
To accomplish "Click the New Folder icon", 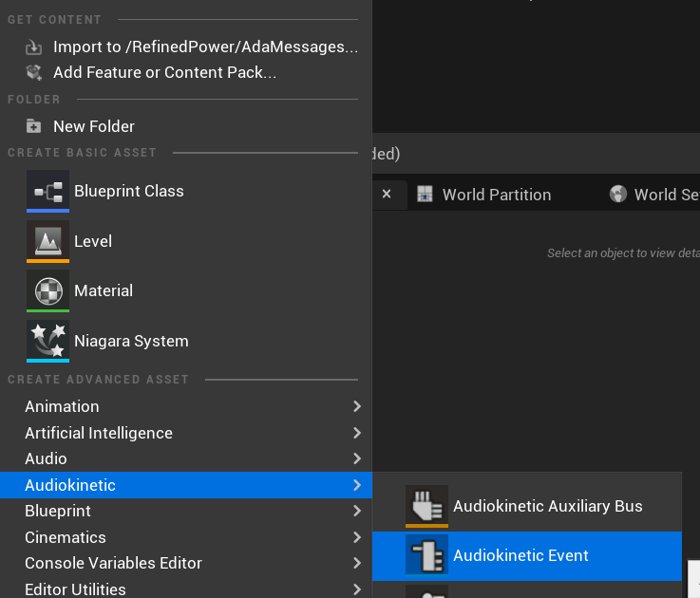I will point(33,126).
